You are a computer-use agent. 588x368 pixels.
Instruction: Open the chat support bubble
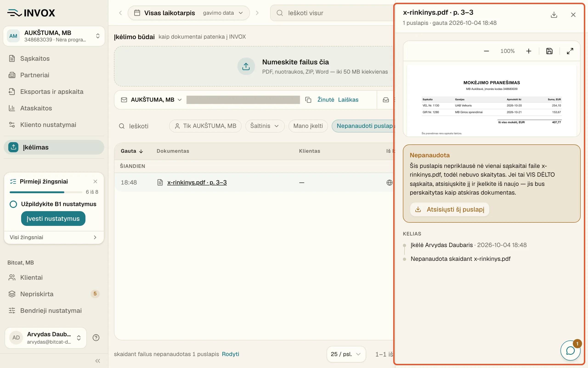[x=570, y=351]
